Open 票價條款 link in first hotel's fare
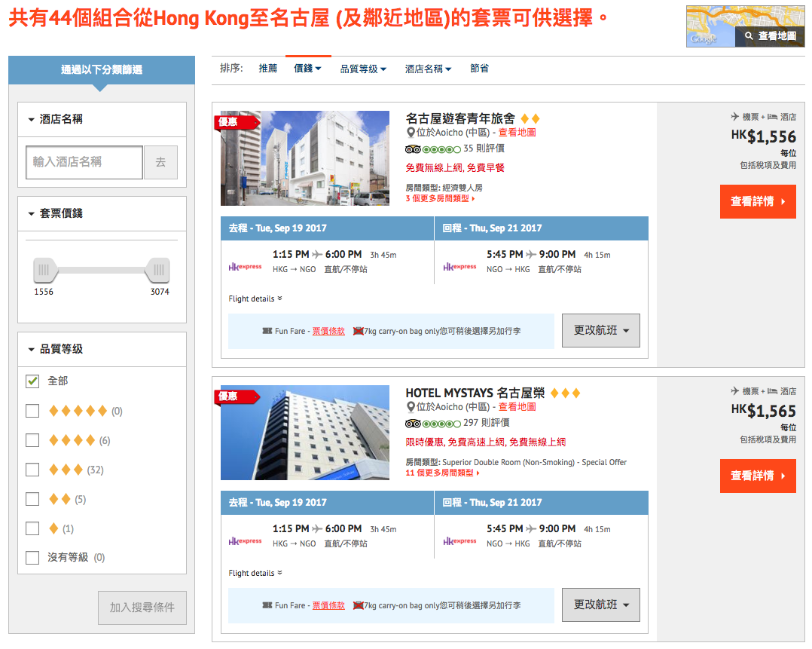812x649 pixels. pos(328,331)
